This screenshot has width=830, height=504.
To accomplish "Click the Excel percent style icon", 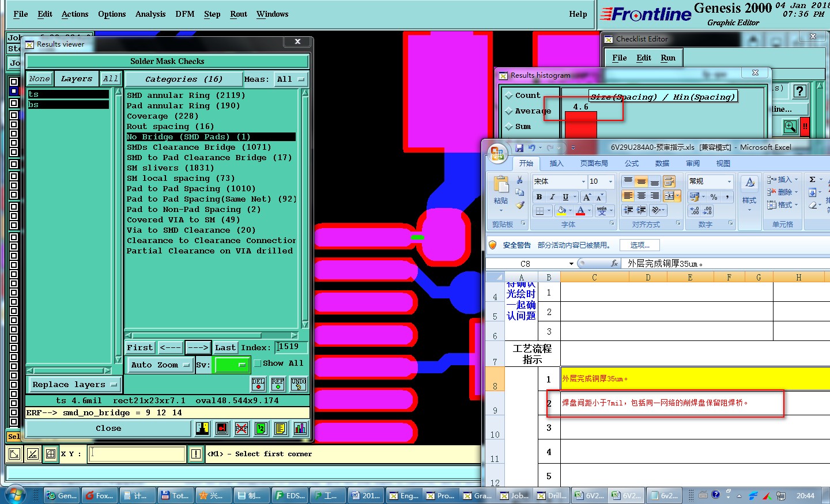I will (x=714, y=197).
